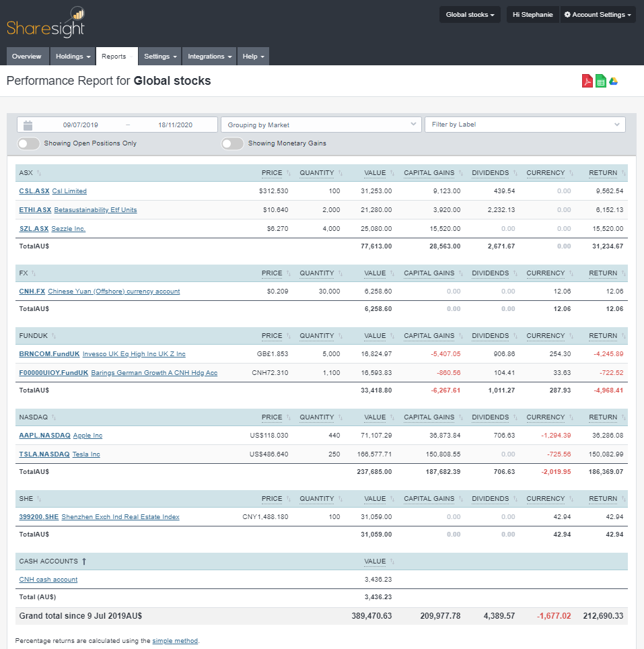Open Grouping by Market dropdown
Image resolution: width=644 pixels, height=649 pixels.
coord(321,125)
